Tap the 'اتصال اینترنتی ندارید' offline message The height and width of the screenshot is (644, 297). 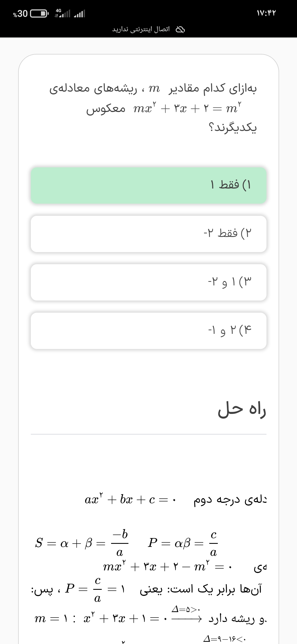click(141, 29)
